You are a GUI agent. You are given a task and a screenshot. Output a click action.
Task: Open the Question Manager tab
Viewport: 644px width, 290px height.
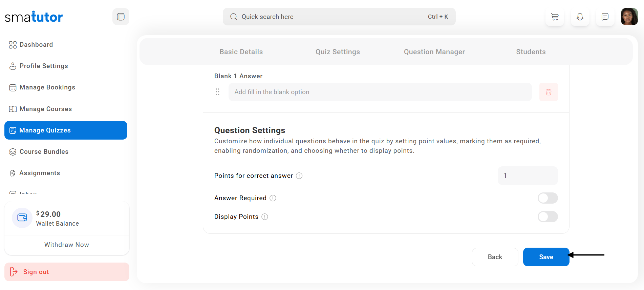click(x=434, y=52)
